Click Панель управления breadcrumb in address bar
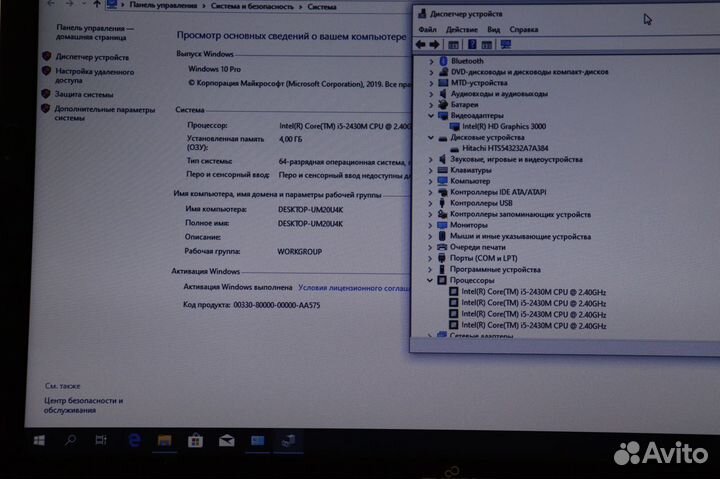 tap(163, 6)
